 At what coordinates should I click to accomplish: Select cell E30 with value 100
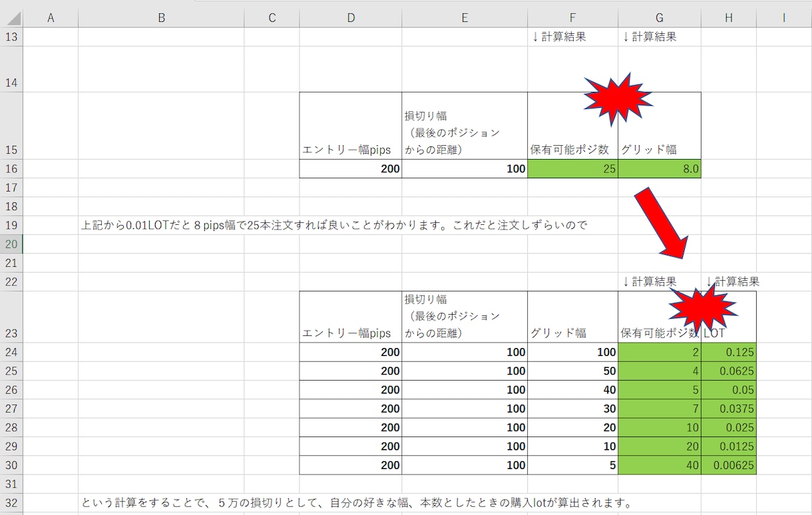465,465
